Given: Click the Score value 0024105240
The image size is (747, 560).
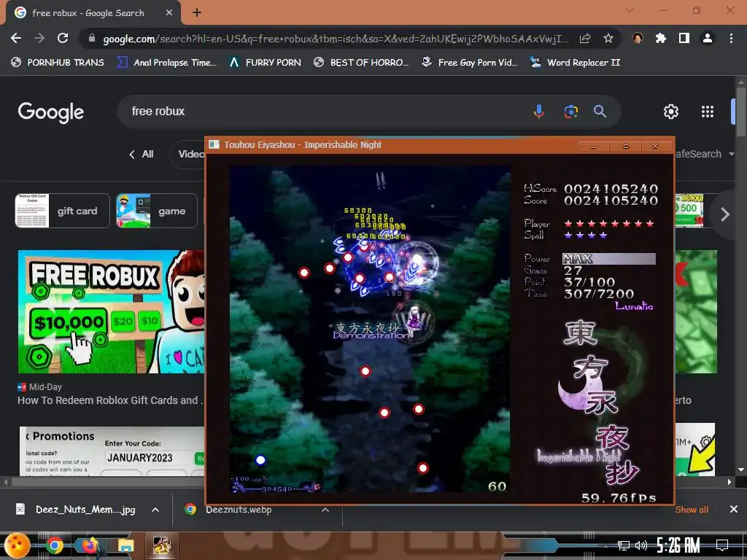Looking at the screenshot, I should point(611,201).
